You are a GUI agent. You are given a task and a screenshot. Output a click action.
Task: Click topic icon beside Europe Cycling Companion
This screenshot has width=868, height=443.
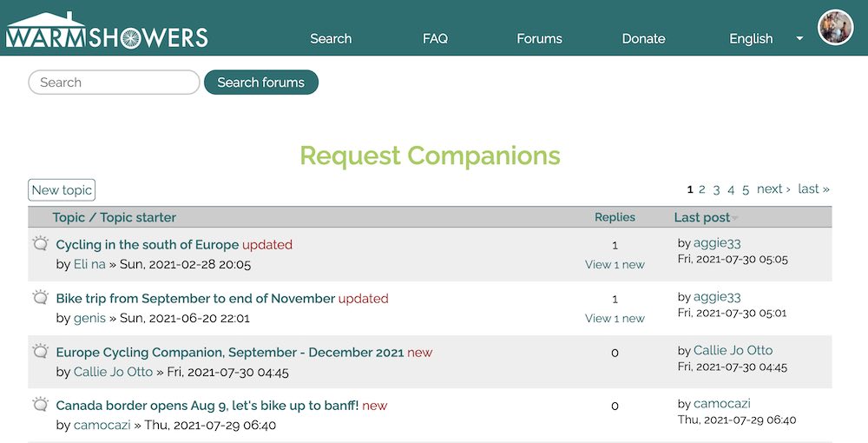pyautogui.click(x=40, y=351)
